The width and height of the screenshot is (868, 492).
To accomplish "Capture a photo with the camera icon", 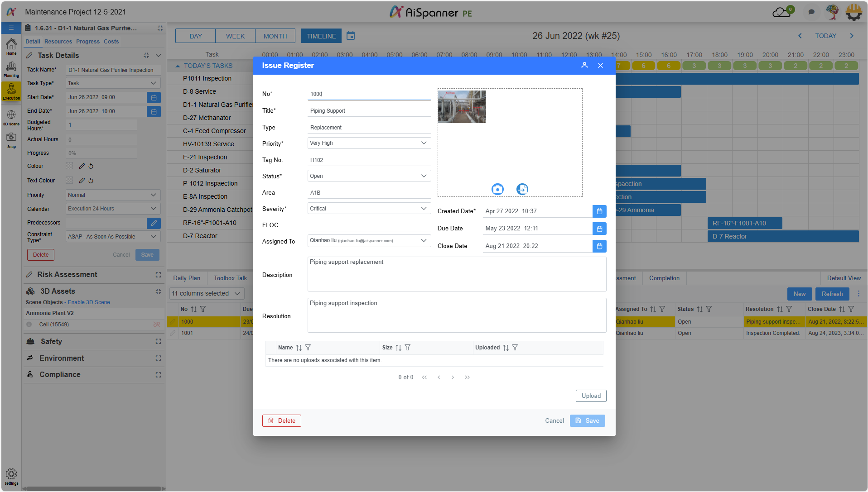I will [x=497, y=189].
